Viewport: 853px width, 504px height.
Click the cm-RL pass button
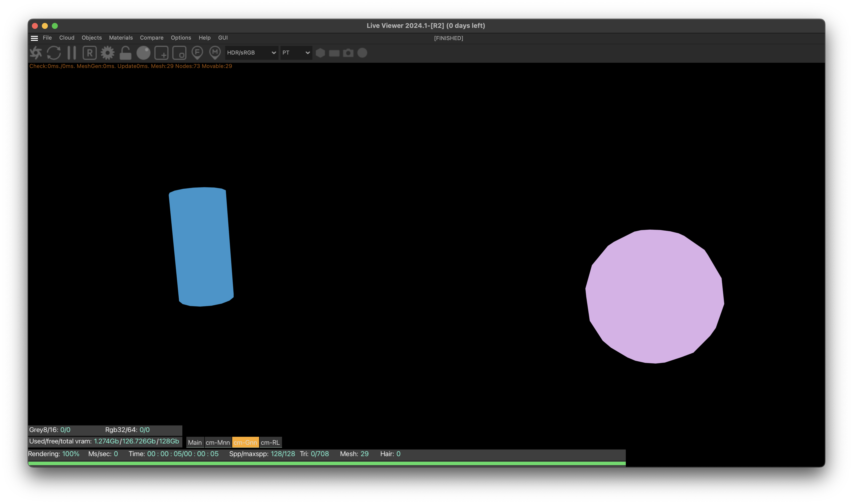coord(270,442)
